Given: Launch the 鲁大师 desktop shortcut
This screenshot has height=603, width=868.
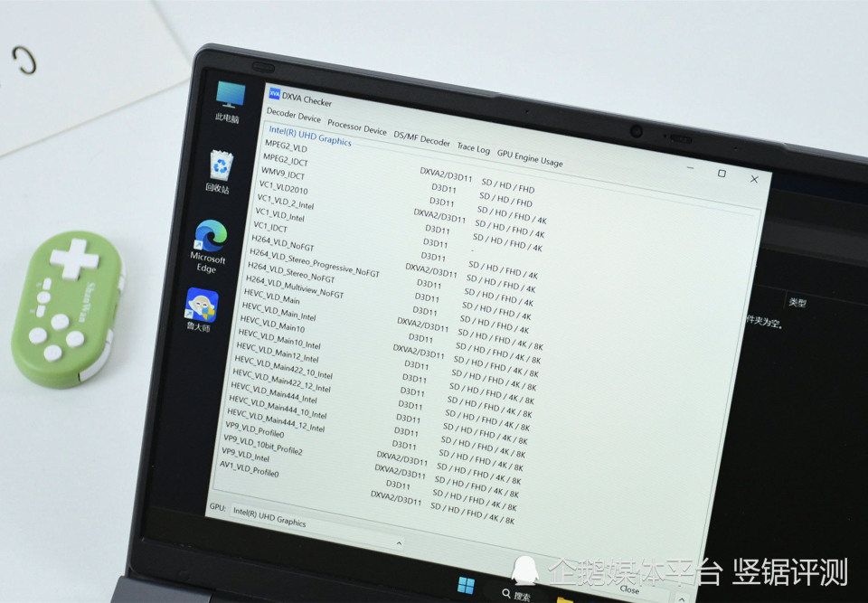Looking at the screenshot, I should 202,310.
